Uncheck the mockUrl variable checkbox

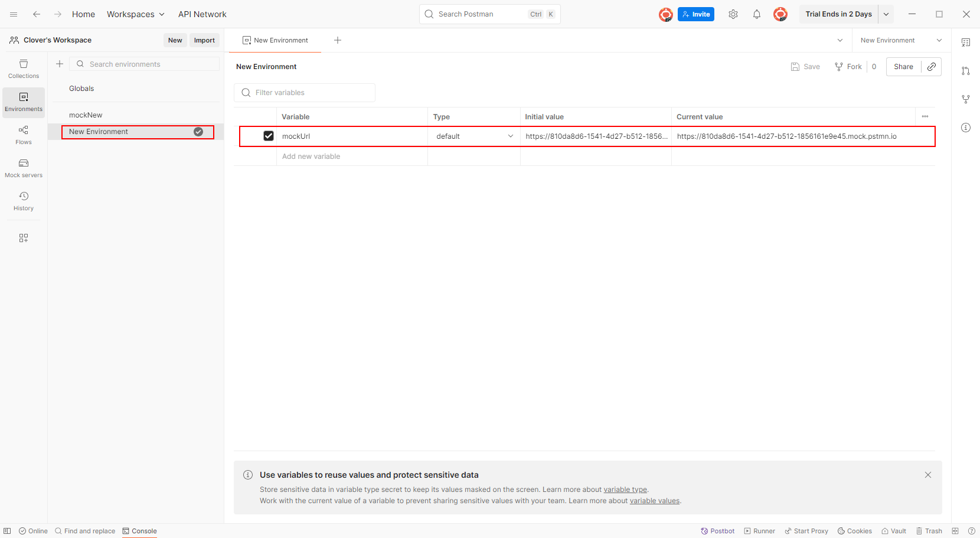point(269,136)
